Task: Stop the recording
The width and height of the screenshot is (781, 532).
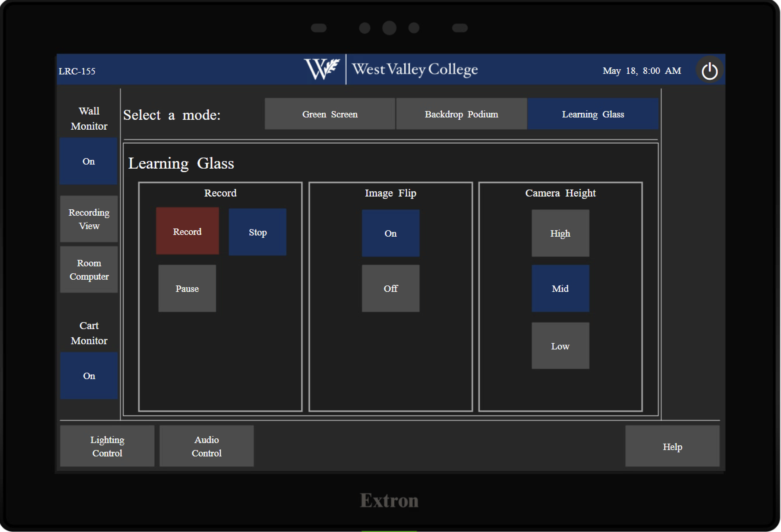Action: [x=257, y=232]
